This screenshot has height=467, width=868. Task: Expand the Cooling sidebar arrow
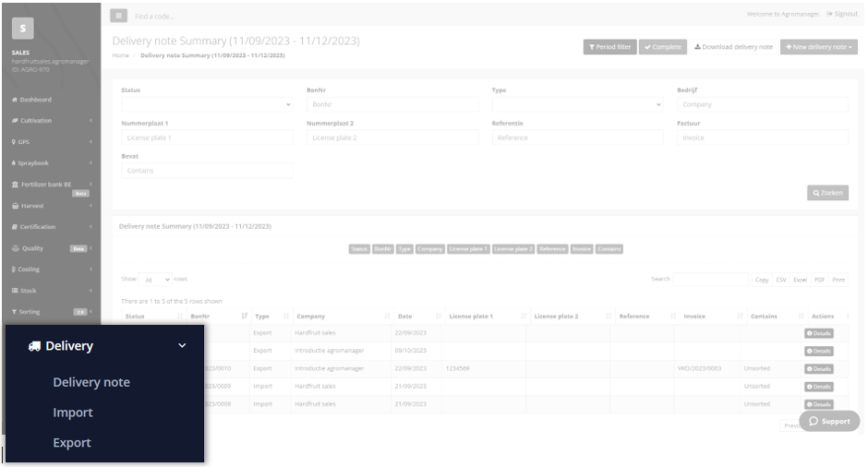[x=90, y=269]
